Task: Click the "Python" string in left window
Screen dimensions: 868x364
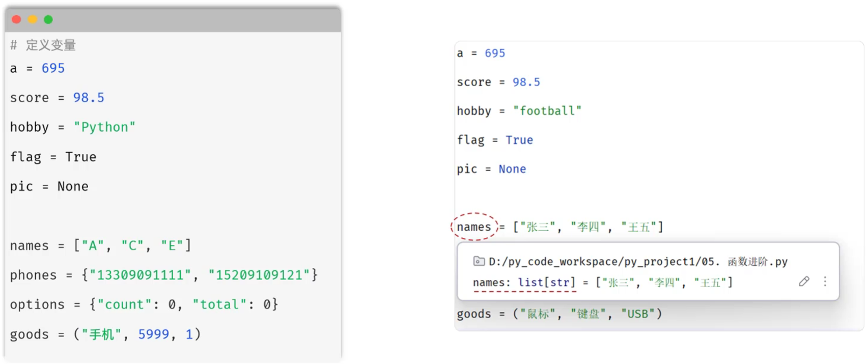Action: pos(104,127)
